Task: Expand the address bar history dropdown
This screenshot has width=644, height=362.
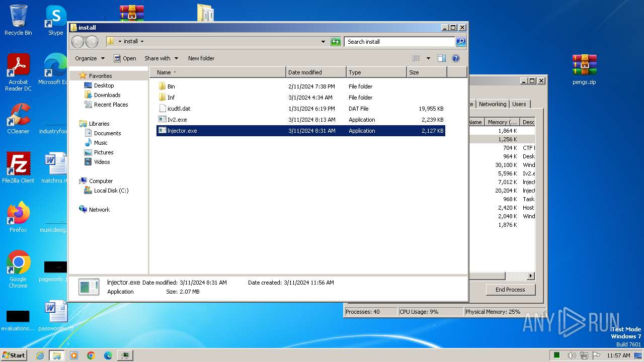Action: pyautogui.click(x=323, y=42)
